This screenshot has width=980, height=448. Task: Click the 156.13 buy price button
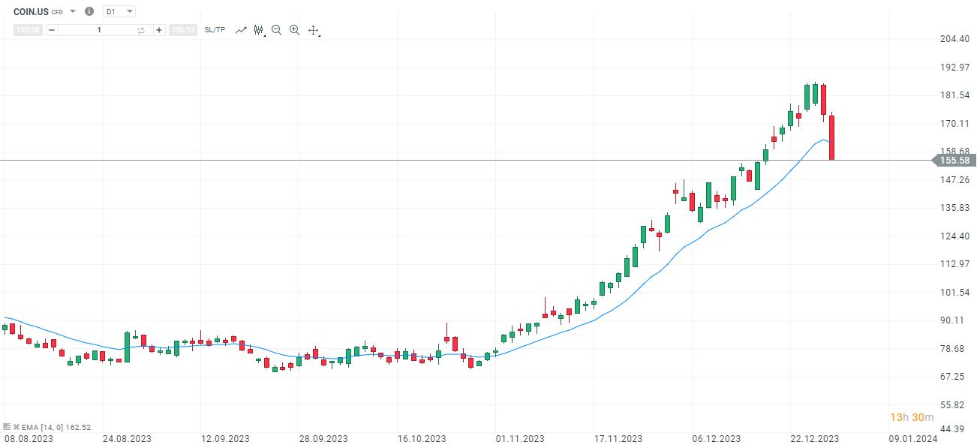(x=183, y=30)
